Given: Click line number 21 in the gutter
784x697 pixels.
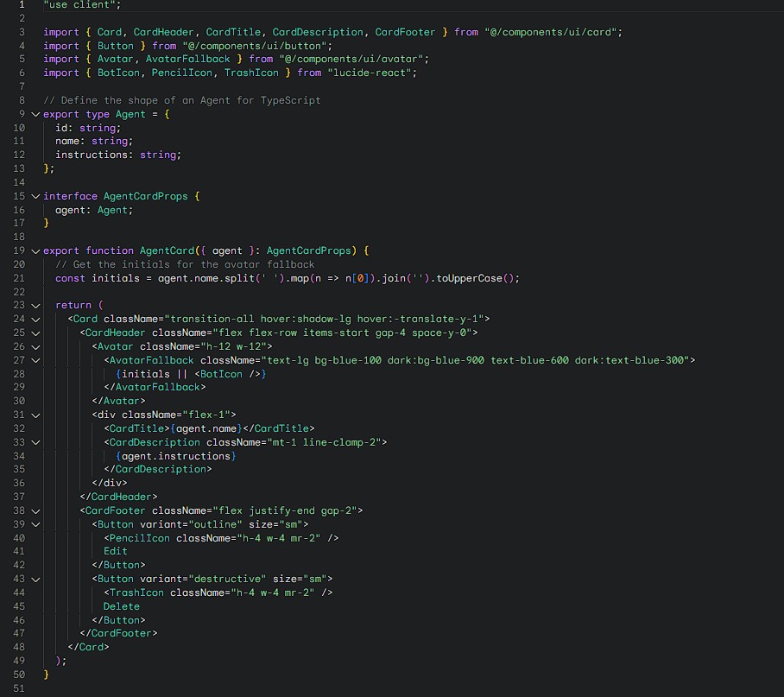Looking at the screenshot, I should [19, 278].
